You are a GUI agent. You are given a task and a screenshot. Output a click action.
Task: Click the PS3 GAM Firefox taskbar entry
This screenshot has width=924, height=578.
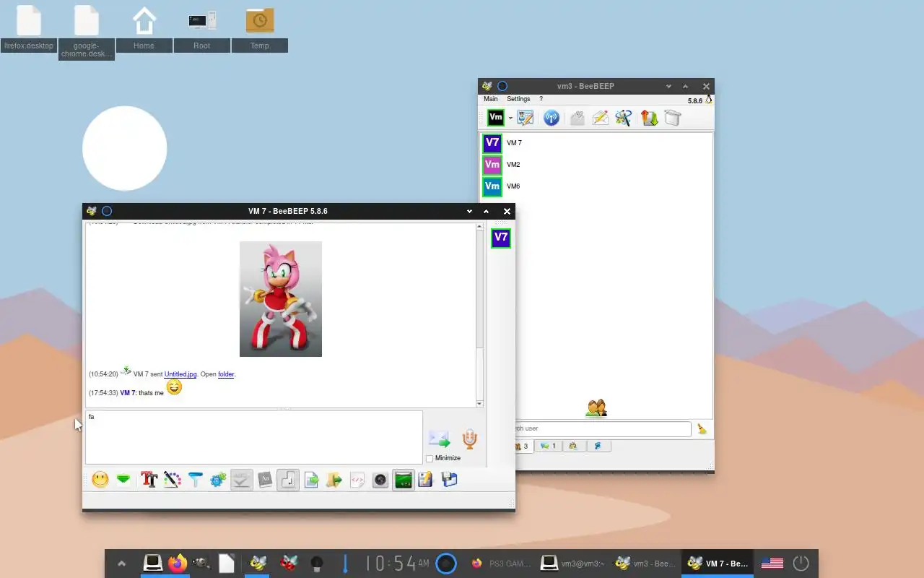click(x=501, y=564)
